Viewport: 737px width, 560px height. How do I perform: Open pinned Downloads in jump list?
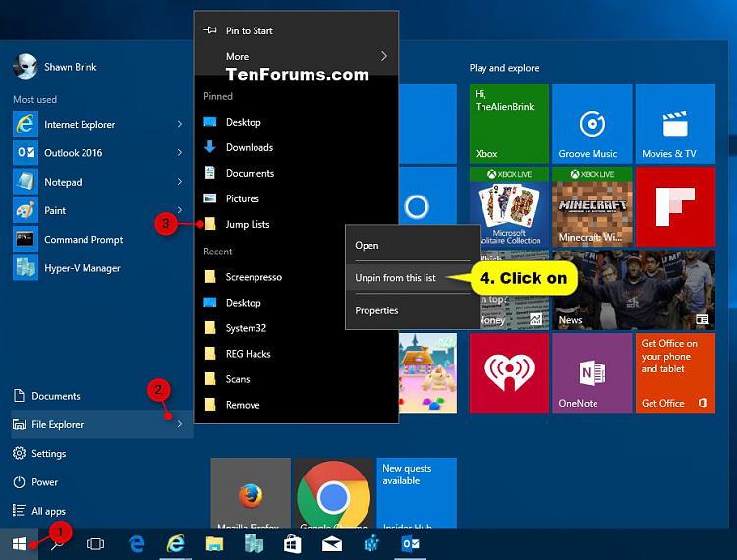click(296, 147)
